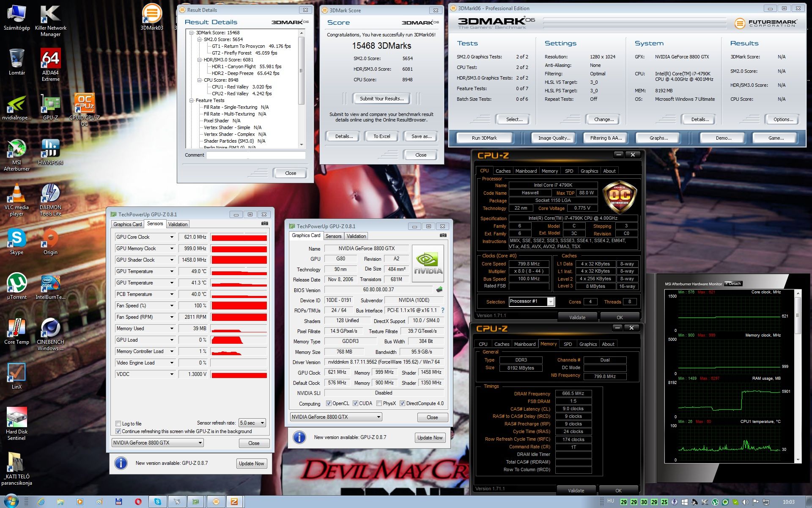Open the µTorrent desktop icon
The height and width of the screenshot is (508, 812).
16,287
